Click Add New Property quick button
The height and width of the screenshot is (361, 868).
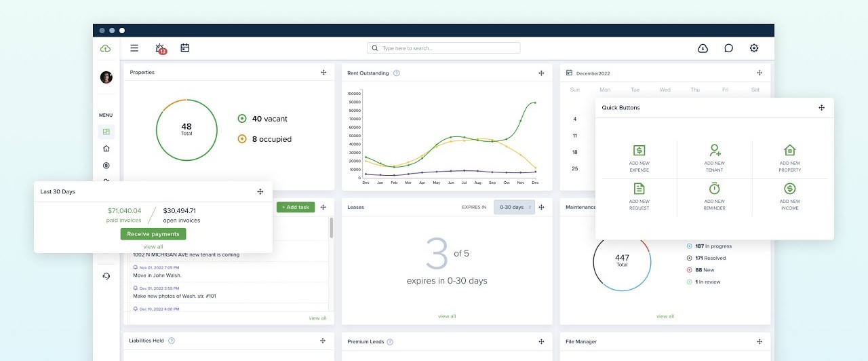click(x=789, y=157)
